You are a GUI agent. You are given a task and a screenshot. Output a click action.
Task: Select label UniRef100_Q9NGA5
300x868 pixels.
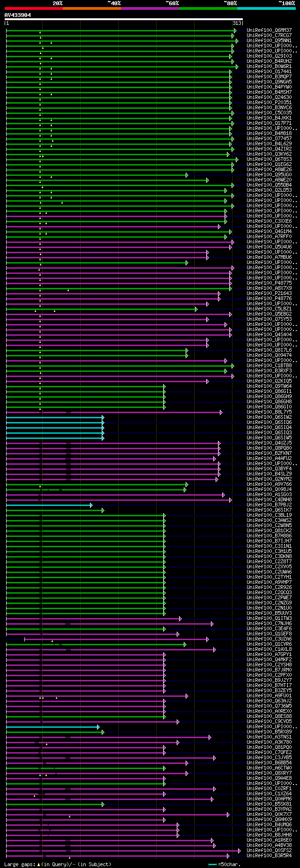[x=269, y=82]
